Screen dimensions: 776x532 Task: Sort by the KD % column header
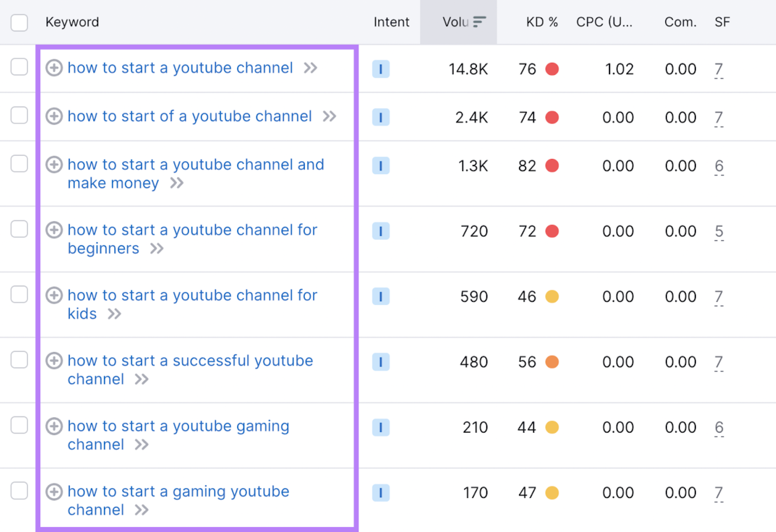[x=542, y=22]
